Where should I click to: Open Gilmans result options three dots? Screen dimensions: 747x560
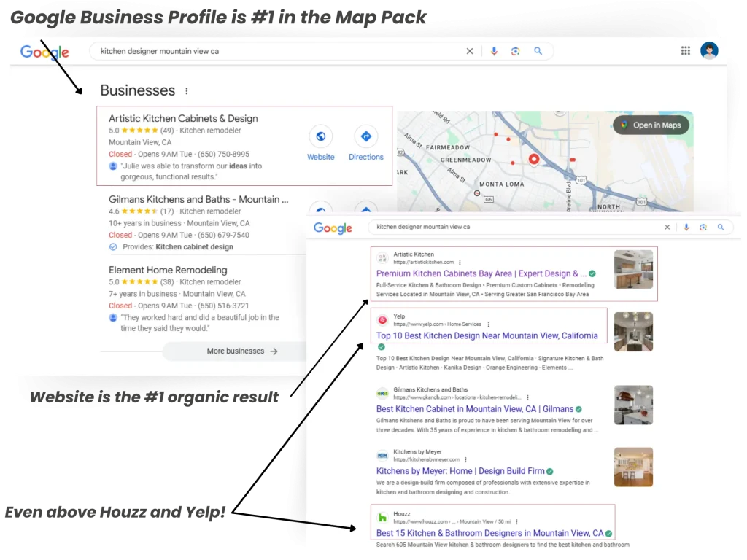(527, 397)
